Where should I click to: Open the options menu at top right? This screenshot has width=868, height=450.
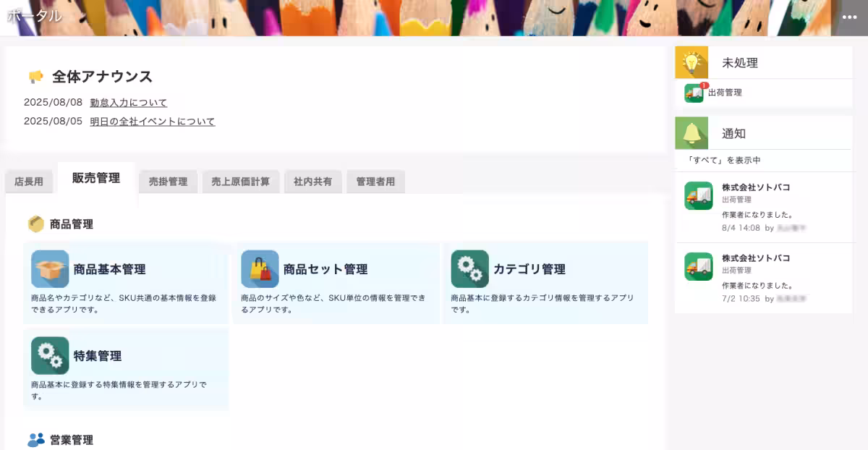[851, 17]
